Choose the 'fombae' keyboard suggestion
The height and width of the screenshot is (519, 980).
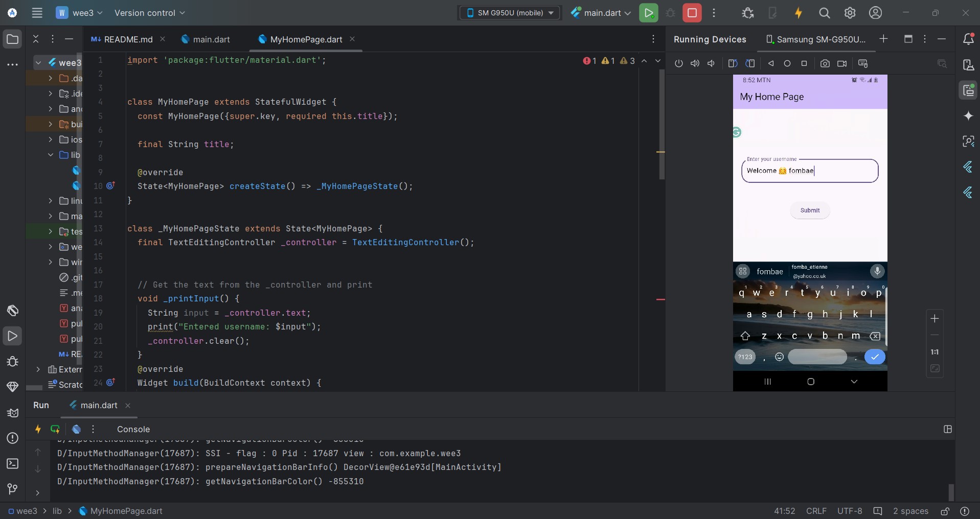pos(770,272)
